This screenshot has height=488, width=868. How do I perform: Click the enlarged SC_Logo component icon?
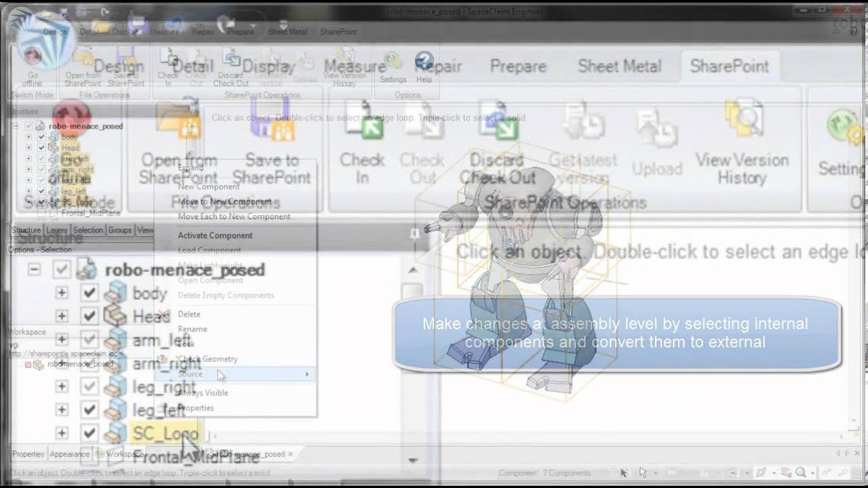coord(115,432)
